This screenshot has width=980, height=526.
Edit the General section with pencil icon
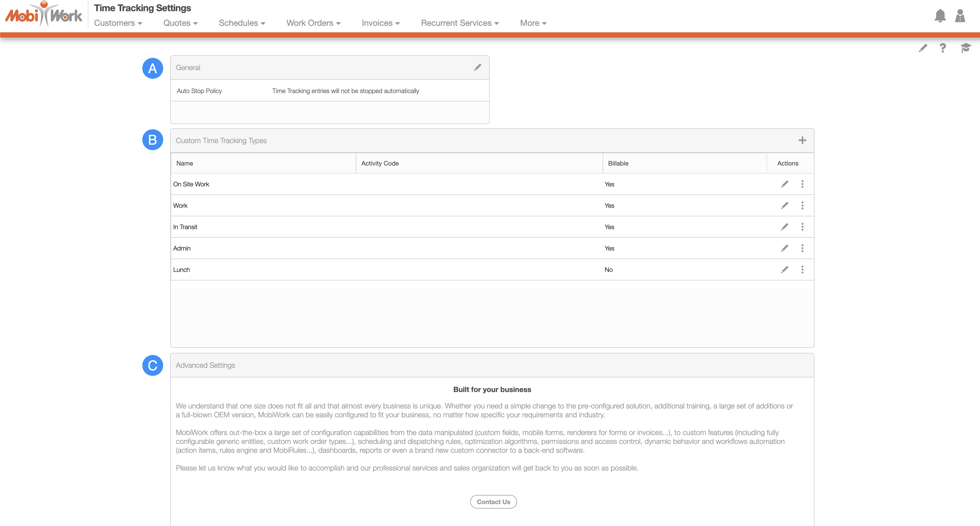(477, 67)
